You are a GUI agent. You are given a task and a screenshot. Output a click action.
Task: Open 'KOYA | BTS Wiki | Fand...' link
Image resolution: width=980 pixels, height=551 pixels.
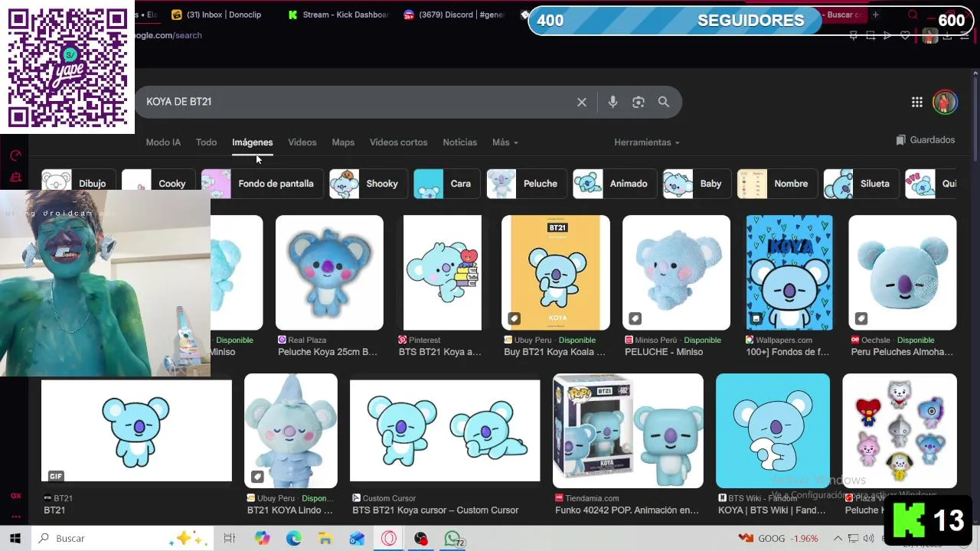pyautogui.click(x=772, y=510)
